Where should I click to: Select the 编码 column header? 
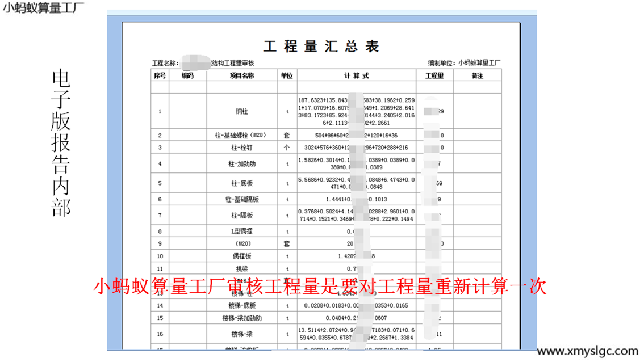tap(187, 75)
